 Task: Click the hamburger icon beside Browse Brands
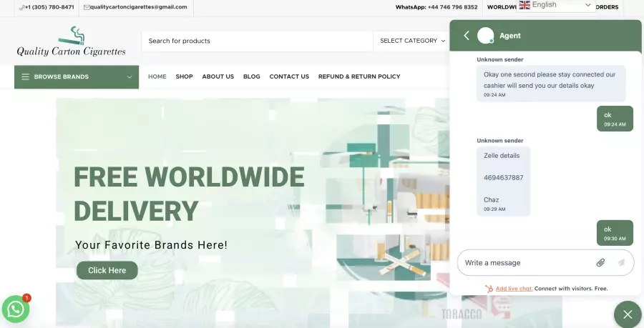[x=26, y=77]
